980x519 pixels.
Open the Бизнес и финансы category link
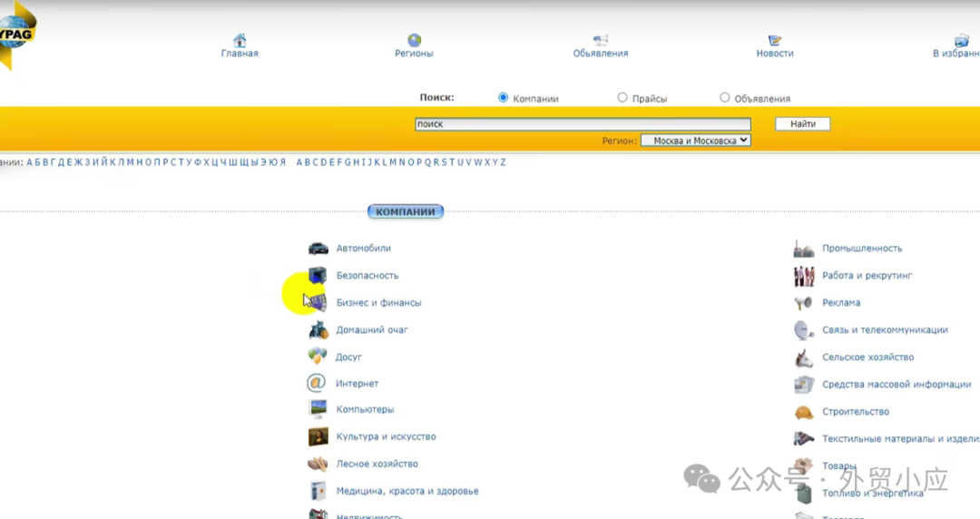click(x=378, y=303)
